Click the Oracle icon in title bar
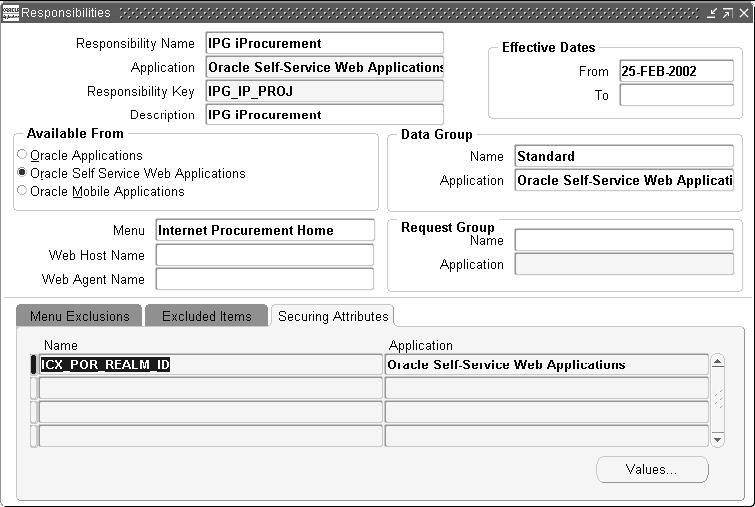755x507 pixels. [x=11, y=13]
